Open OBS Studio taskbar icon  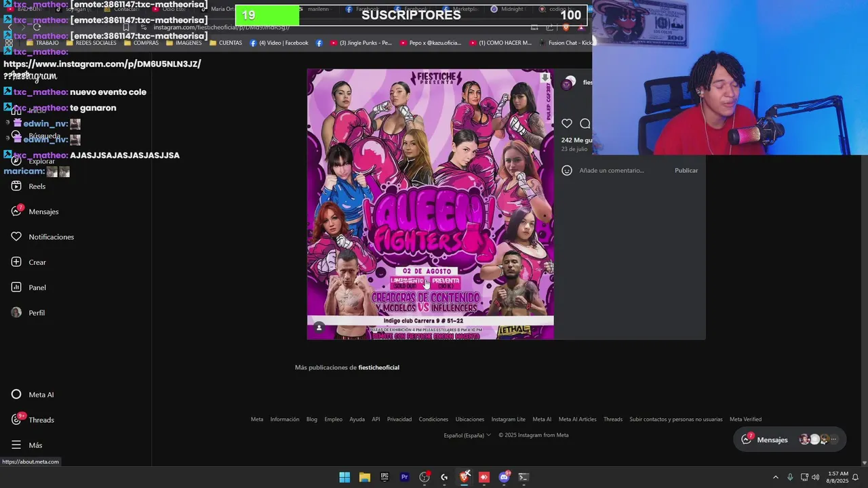tap(425, 477)
